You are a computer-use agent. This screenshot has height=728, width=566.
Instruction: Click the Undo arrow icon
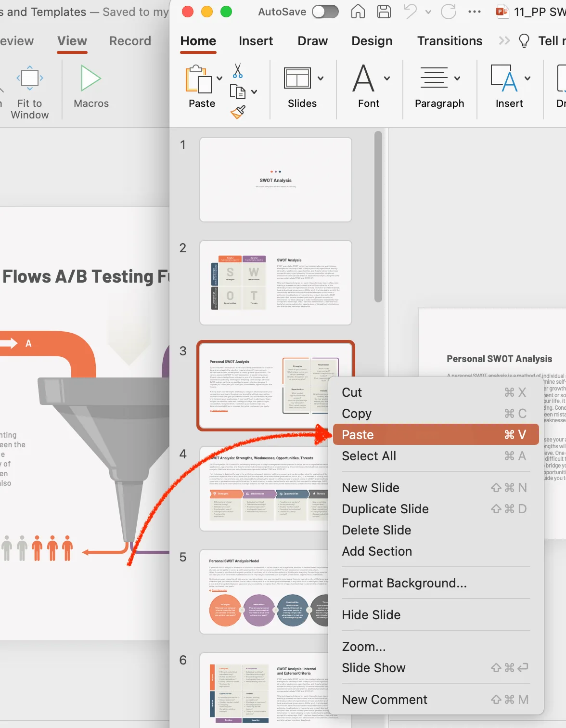tap(410, 11)
